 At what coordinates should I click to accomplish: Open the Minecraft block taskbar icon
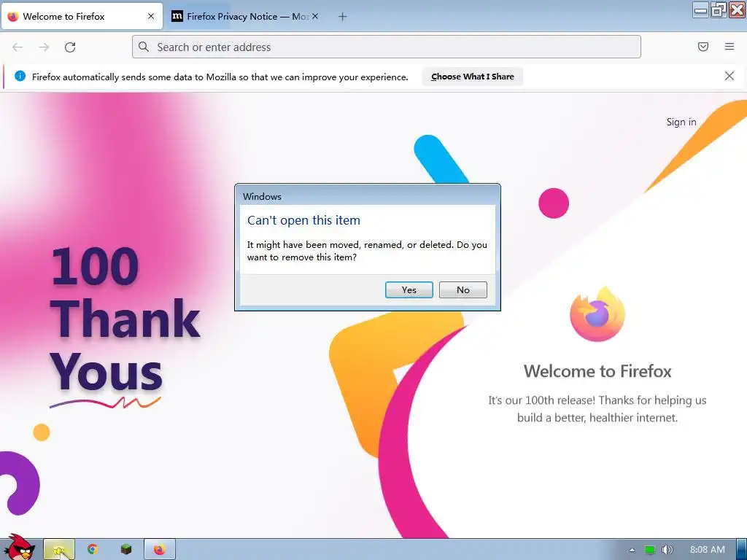pos(125,550)
